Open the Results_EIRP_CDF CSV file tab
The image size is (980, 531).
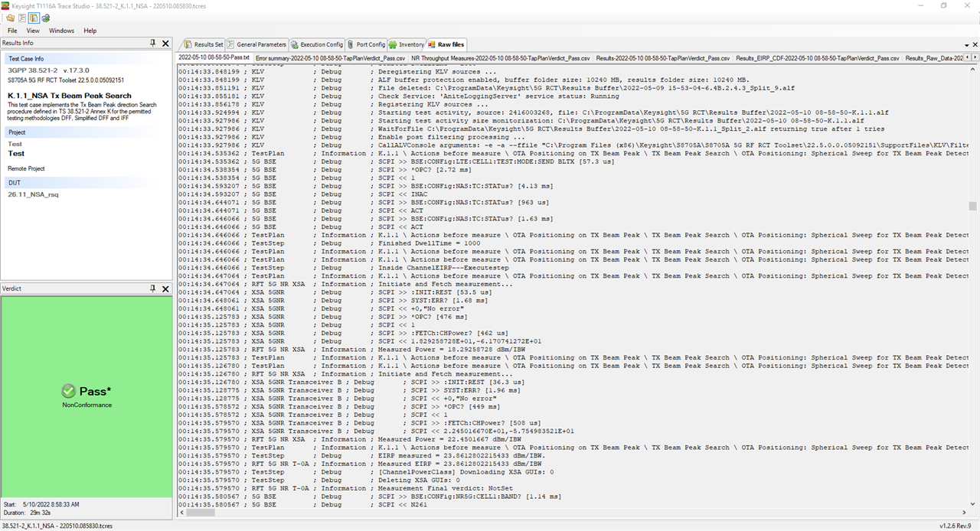pyautogui.click(x=817, y=58)
